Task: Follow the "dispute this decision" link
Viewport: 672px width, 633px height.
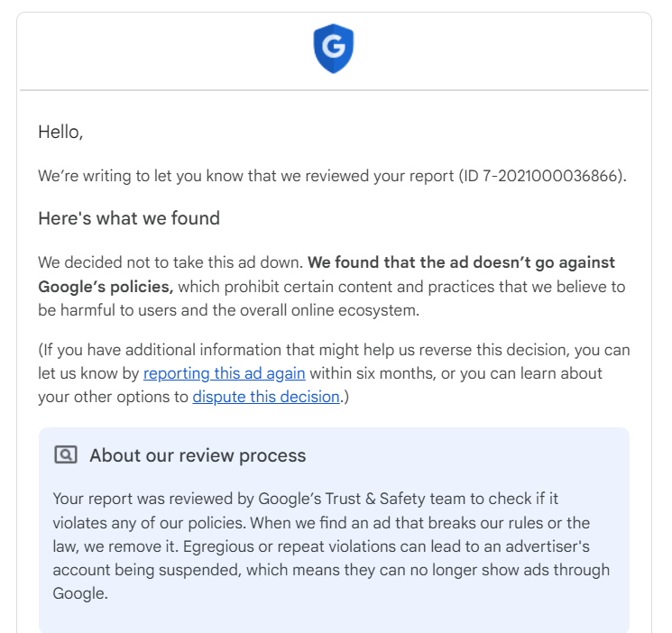Action: point(266,397)
